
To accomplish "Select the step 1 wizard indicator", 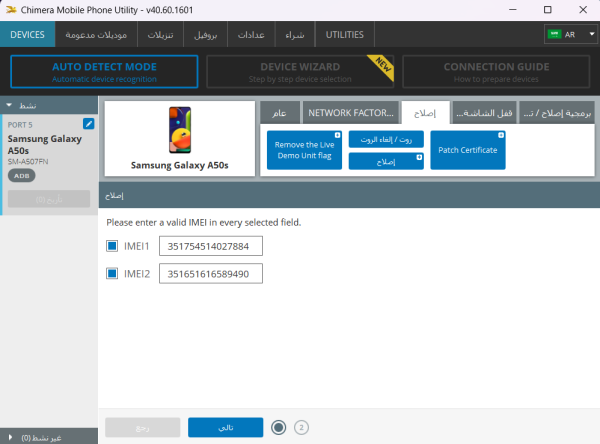I will (x=279, y=427).
